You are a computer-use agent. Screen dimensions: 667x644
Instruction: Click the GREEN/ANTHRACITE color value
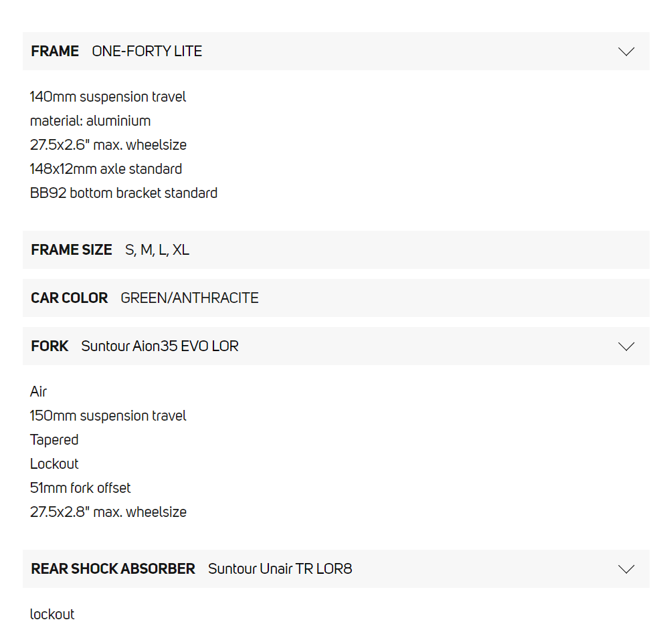tap(189, 298)
